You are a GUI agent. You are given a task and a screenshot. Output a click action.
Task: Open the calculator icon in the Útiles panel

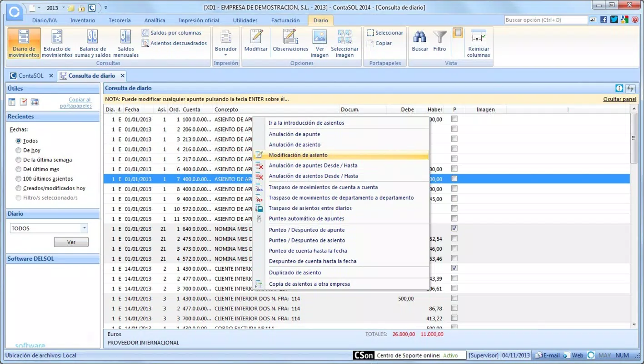coord(12,102)
